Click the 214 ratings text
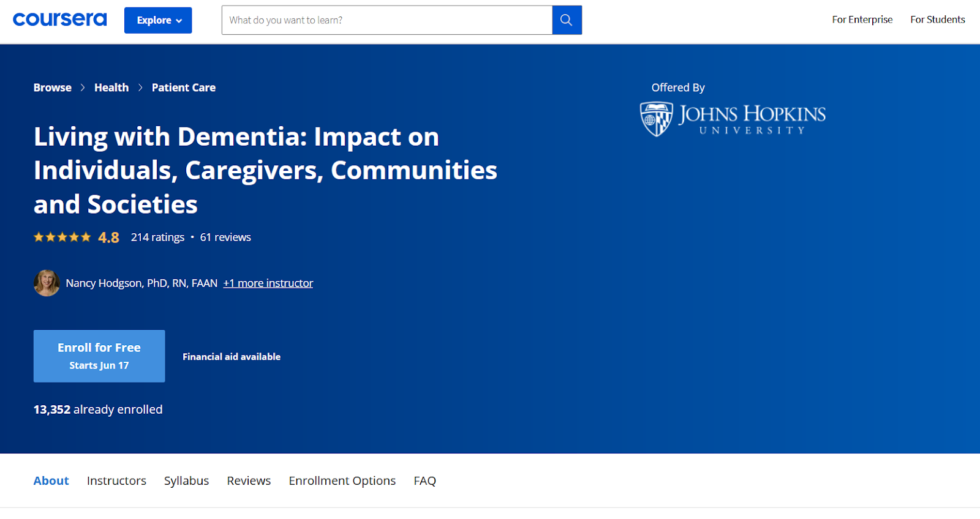Viewport: 980px width, 519px height. coord(157,237)
